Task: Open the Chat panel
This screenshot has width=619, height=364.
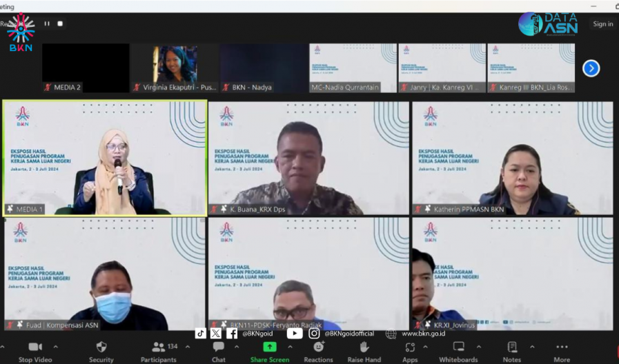Action: click(x=218, y=347)
